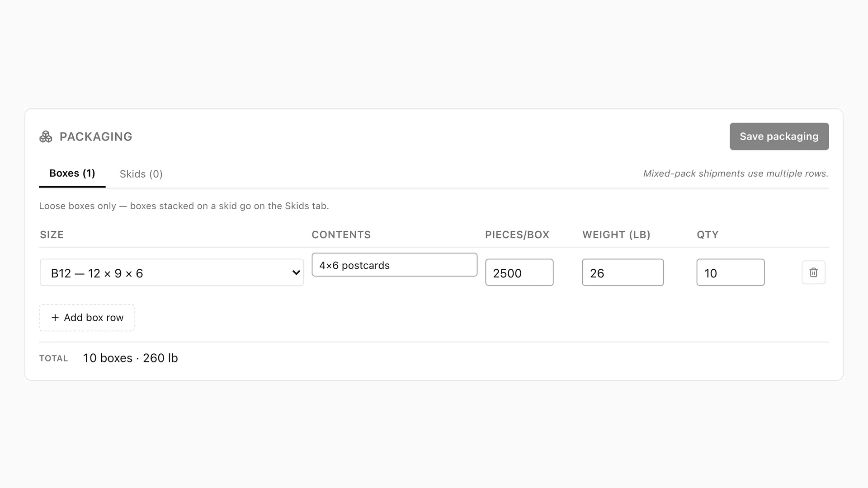Switch to the Skids (0) tab
Screen dimensions: 868x488
coord(141,174)
